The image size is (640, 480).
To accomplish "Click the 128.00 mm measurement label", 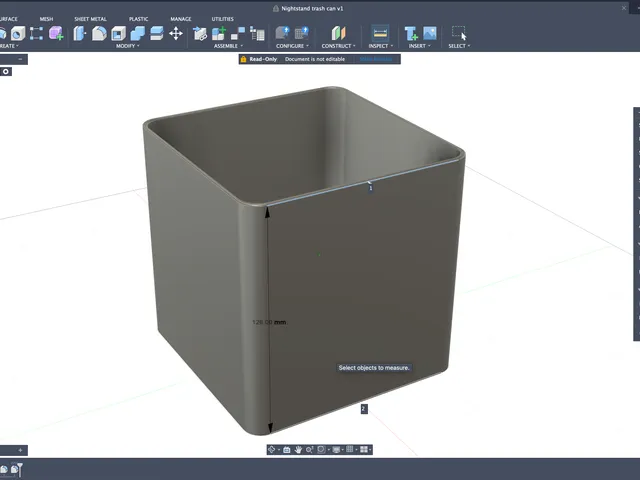I will (269, 322).
